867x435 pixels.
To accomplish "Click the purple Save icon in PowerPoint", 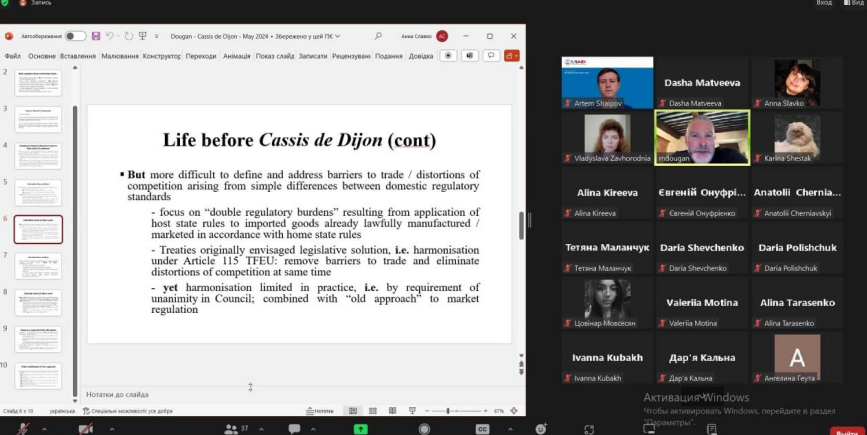I will point(96,36).
